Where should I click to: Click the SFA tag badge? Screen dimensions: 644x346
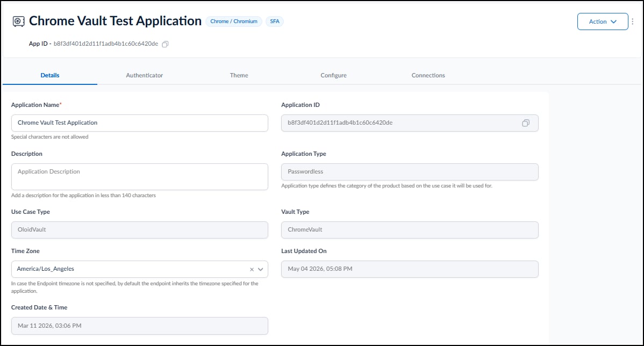275,21
